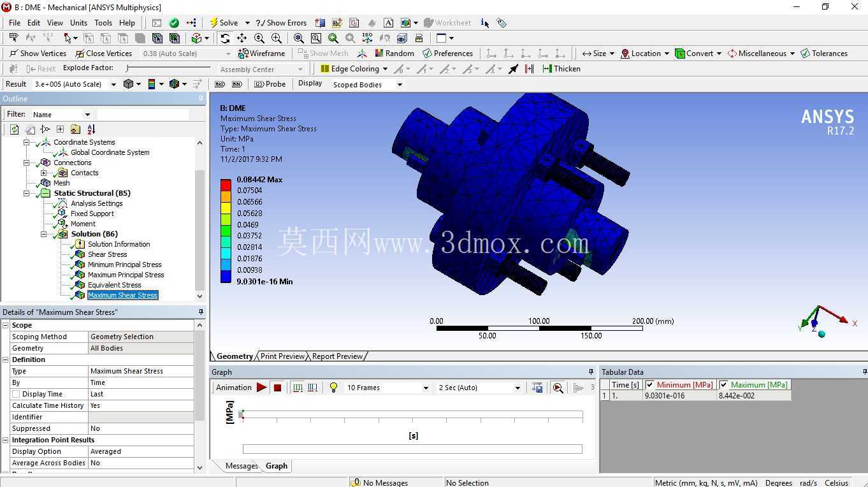Open the Units menu
Screen dimensions: 868x487
click(78, 23)
